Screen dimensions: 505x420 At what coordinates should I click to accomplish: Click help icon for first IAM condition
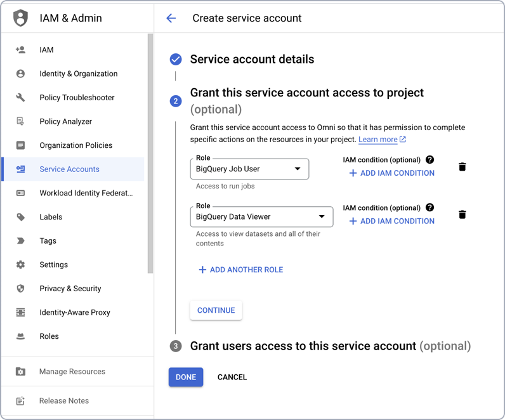point(430,160)
